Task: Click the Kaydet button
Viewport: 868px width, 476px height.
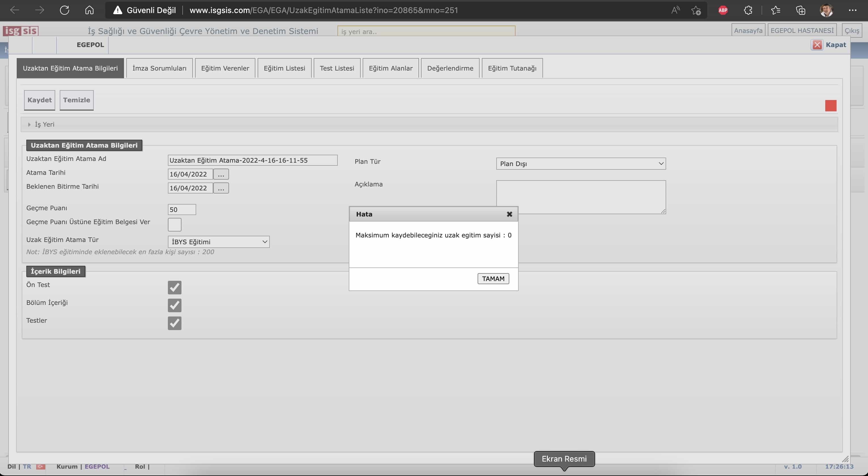Action: pos(39,100)
